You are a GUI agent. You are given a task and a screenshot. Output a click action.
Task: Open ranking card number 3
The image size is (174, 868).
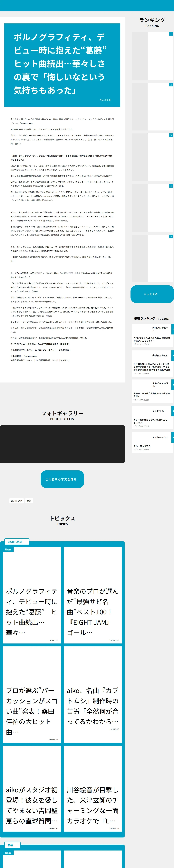[x=152, y=157]
